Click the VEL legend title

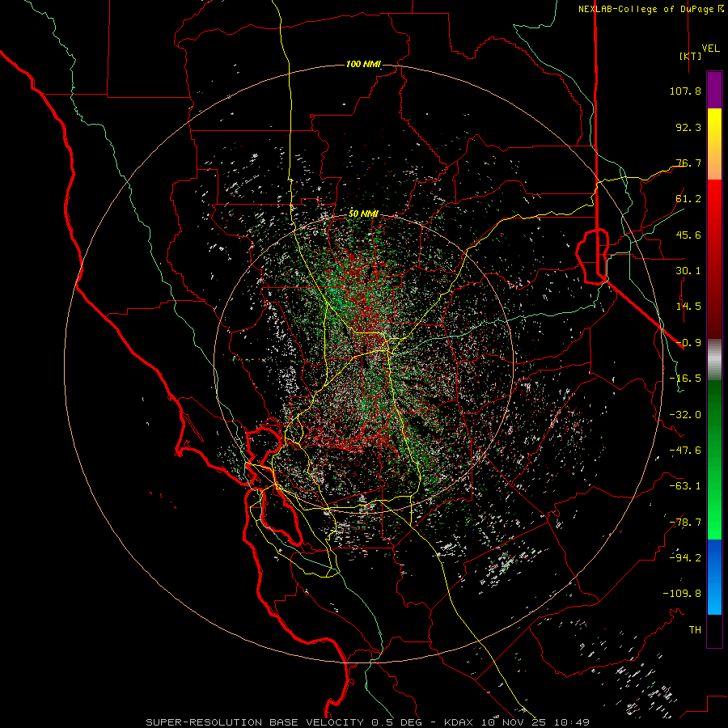(711, 49)
